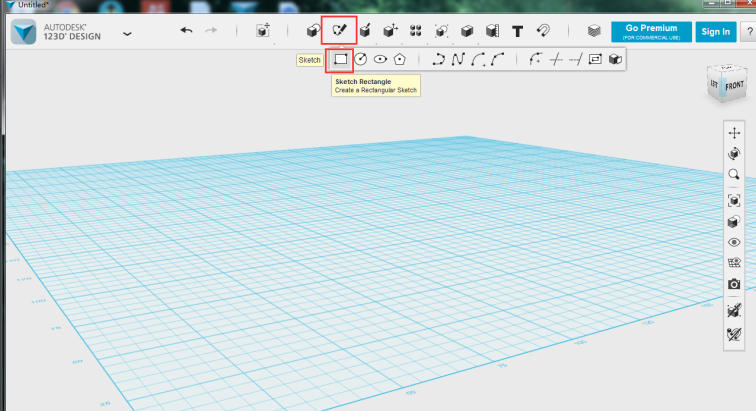
Task: Select the Sketch Rectangle tool
Action: tap(340, 59)
